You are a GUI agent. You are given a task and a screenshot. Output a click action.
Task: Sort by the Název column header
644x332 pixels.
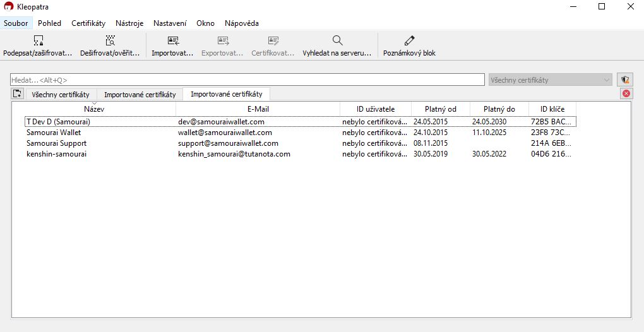94,109
